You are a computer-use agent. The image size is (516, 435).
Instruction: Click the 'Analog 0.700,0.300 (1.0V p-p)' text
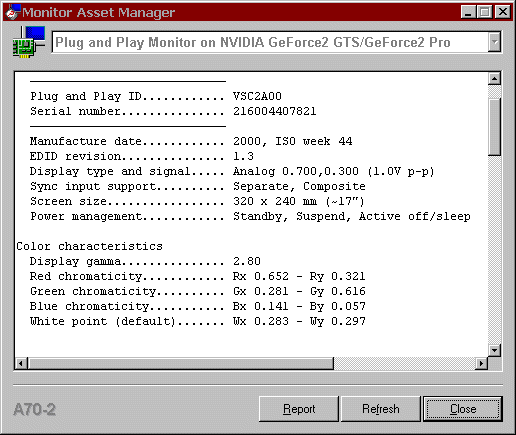coord(334,172)
